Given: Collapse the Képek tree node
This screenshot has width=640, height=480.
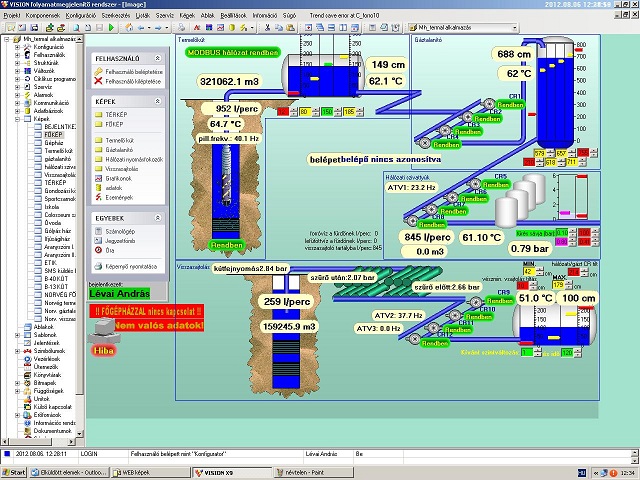Looking at the screenshot, I should click(x=19, y=118).
